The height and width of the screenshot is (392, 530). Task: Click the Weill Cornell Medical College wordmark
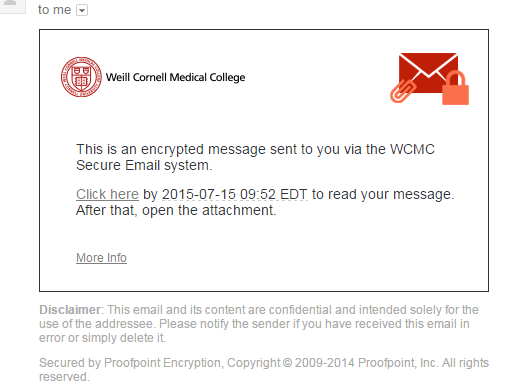click(x=175, y=77)
